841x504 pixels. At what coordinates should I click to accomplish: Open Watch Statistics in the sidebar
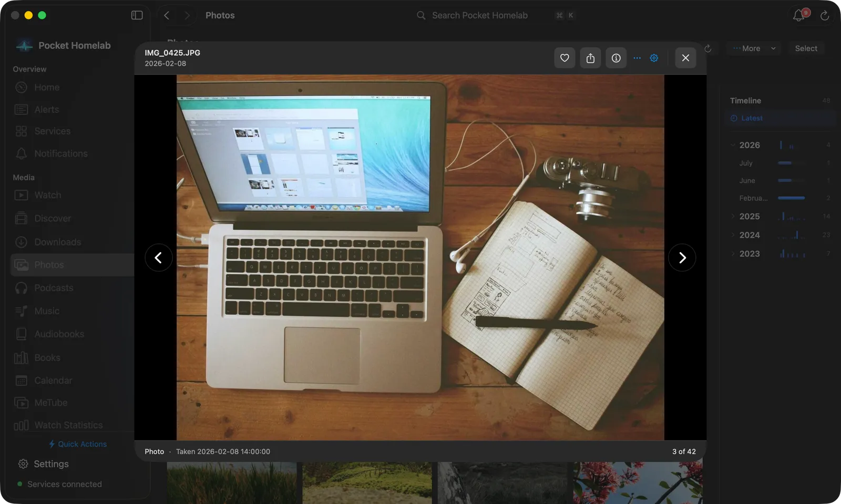[x=73, y=425]
